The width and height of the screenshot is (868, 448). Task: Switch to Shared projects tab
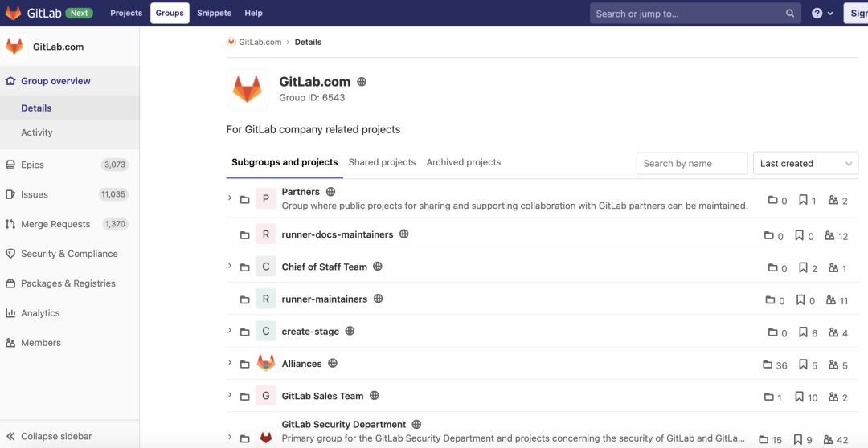pos(382,163)
